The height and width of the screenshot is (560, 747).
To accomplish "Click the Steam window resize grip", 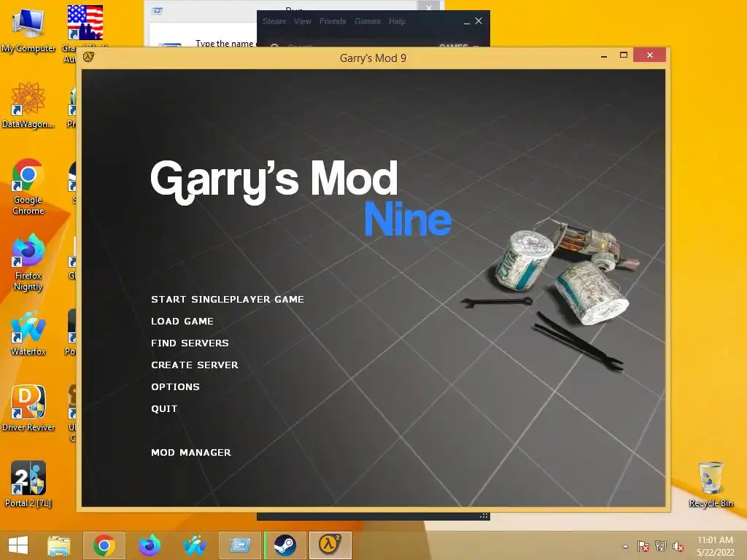I will click(484, 516).
